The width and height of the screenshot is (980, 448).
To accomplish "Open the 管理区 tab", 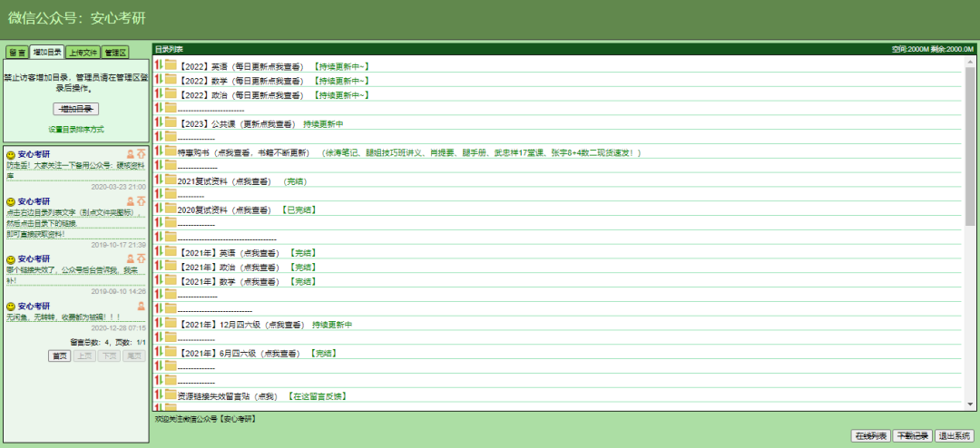I will click(x=115, y=53).
